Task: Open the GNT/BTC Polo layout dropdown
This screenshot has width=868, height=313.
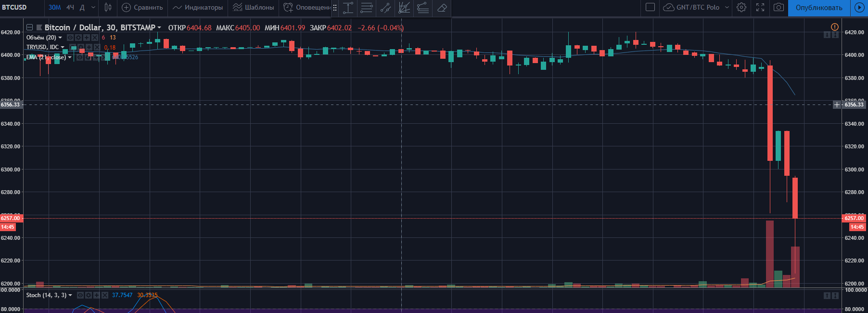Action: point(727,7)
